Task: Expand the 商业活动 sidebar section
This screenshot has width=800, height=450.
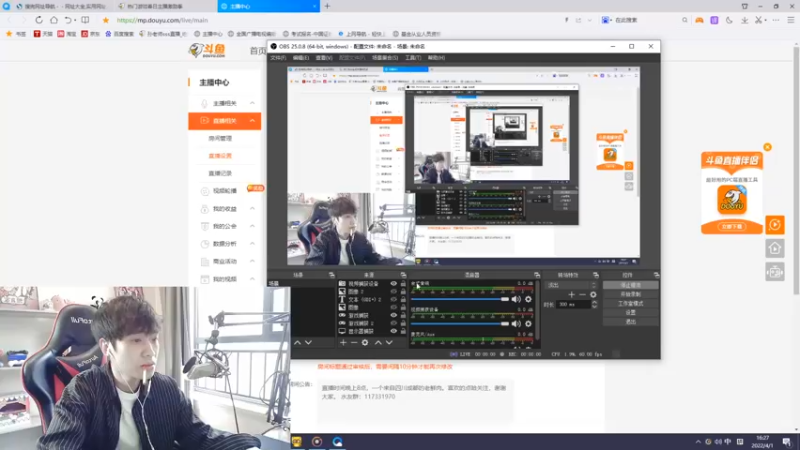Action: click(252, 261)
